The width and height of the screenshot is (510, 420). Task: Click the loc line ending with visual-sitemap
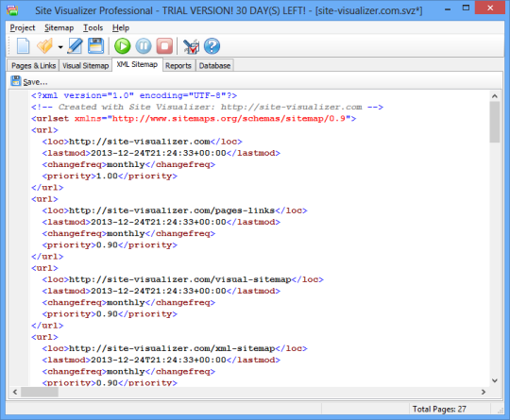(x=183, y=279)
